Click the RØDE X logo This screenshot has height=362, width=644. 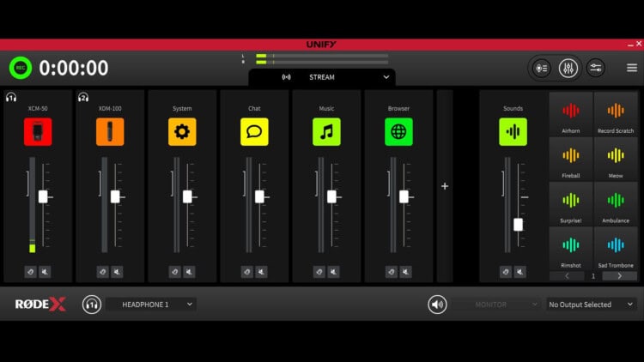click(40, 305)
